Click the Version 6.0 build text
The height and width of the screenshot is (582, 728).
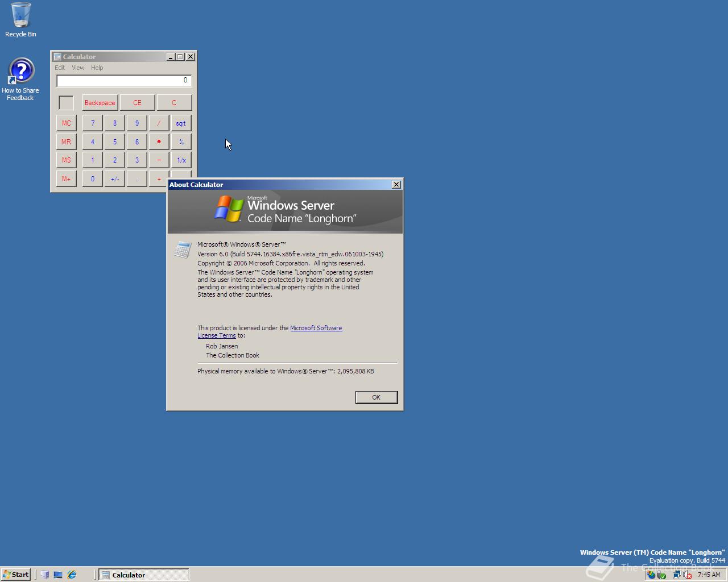tap(291, 254)
